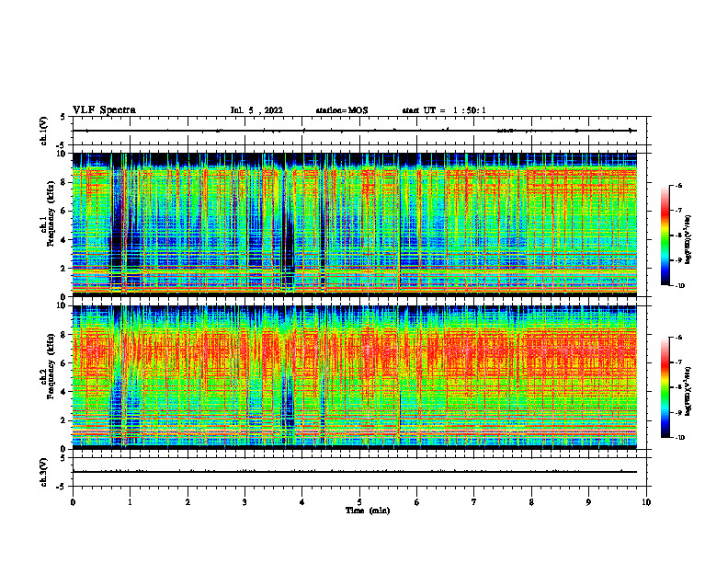This screenshot has width=728, height=563.
Task: Click the ch.1 spectrogram color scale bar
Action: click(x=665, y=236)
